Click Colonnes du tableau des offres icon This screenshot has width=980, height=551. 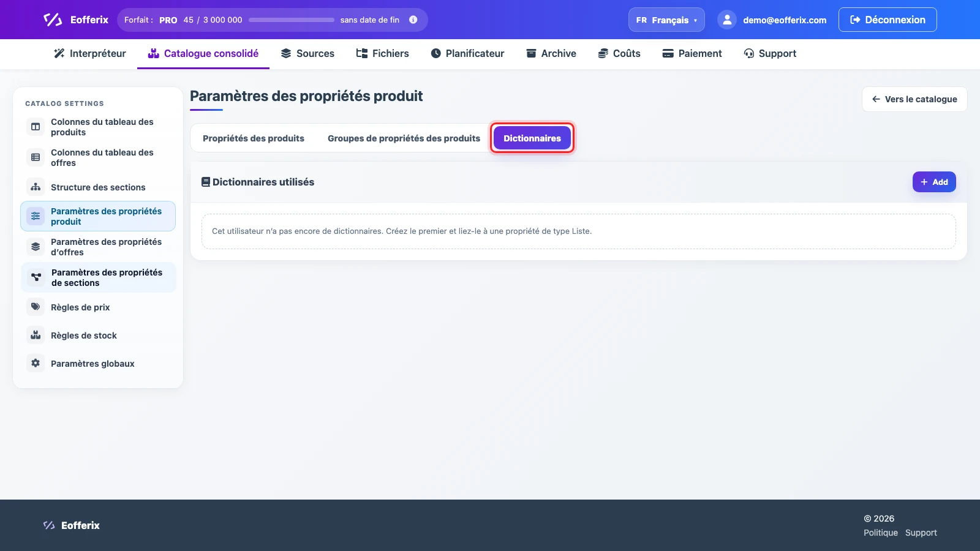tap(36, 157)
